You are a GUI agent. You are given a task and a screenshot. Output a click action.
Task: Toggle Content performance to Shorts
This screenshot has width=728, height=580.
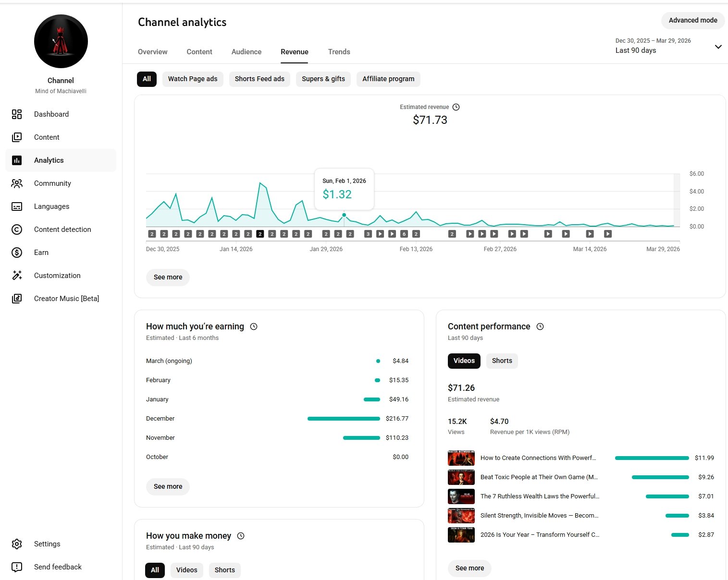[x=502, y=361]
